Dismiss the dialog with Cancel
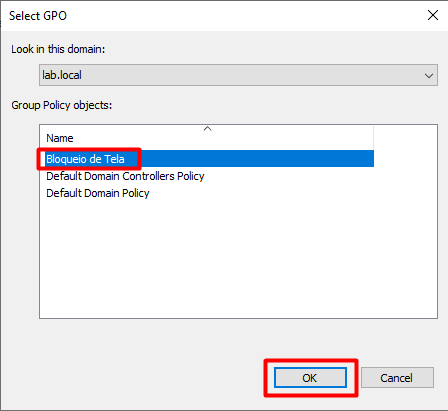This screenshot has width=448, height=411. [x=397, y=378]
